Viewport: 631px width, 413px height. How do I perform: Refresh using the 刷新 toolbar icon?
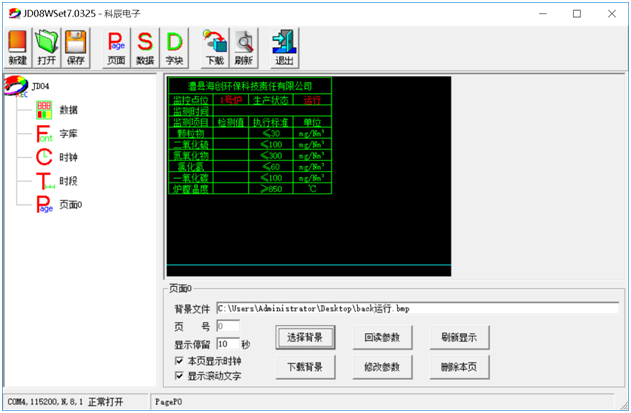[243, 46]
